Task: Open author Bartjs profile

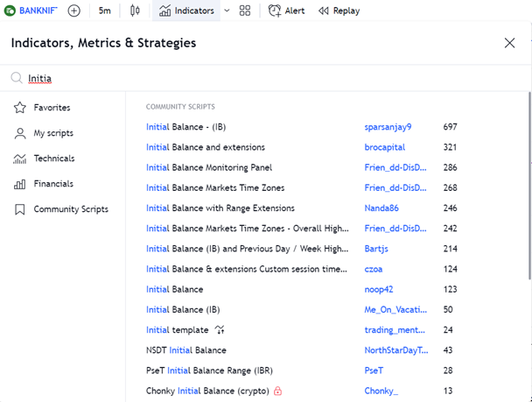Action: pyautogui.click(x=376, y=249)
